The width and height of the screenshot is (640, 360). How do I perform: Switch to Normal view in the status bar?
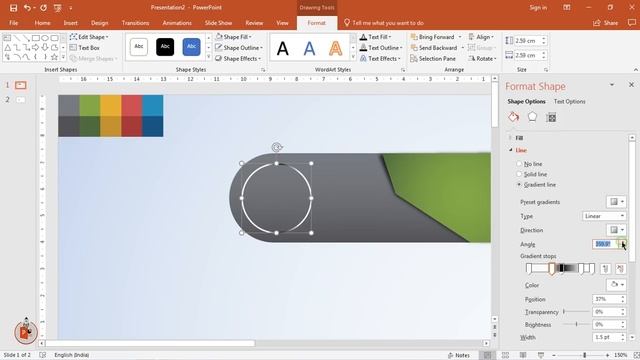(x=487, y=355)
